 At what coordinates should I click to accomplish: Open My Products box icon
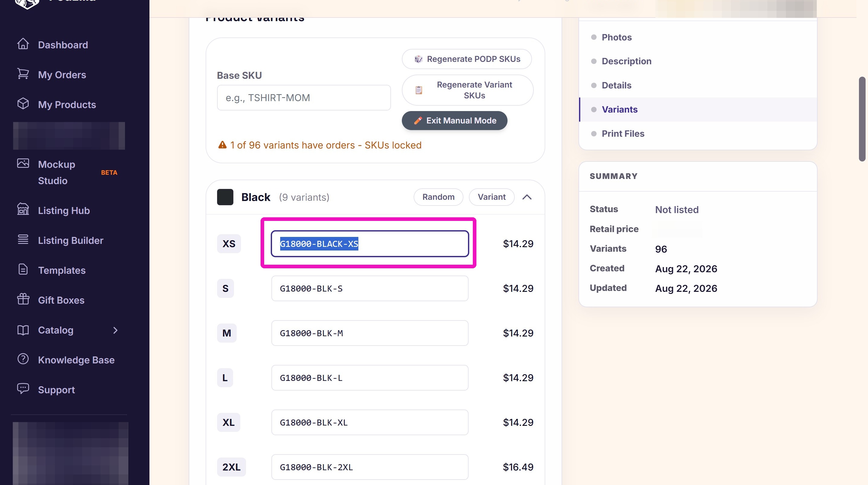pos(23,104)
